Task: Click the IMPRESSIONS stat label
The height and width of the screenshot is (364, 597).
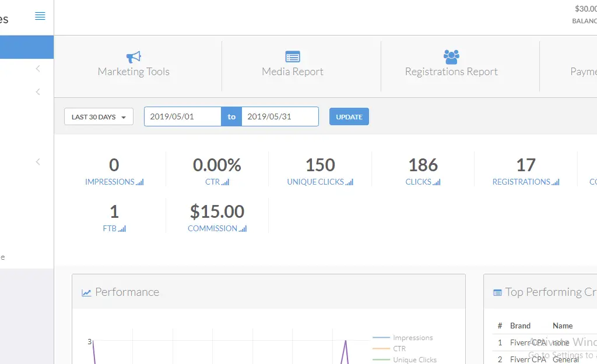Action: tap(110, 182)
